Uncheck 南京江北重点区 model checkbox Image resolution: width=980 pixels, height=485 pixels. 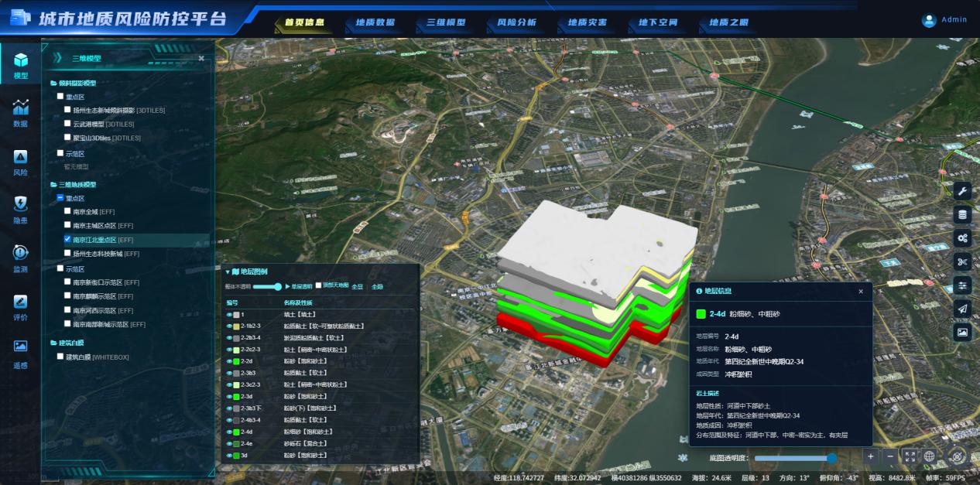pyautogui.click(x=68, y=240)
